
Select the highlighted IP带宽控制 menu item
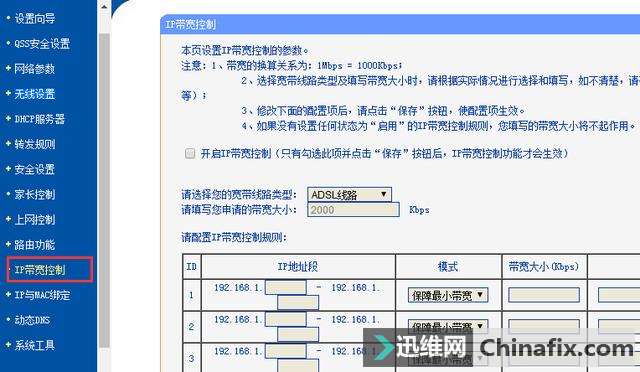40,270
